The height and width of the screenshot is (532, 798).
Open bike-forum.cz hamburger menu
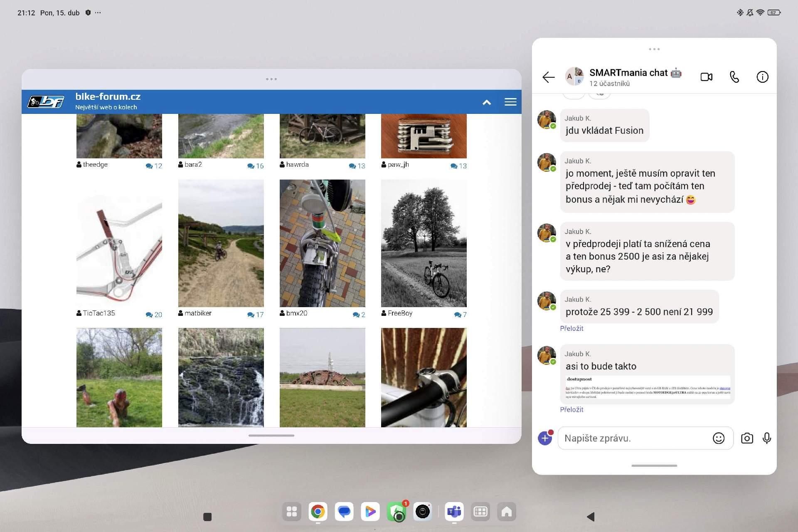(x=510, y=102)
